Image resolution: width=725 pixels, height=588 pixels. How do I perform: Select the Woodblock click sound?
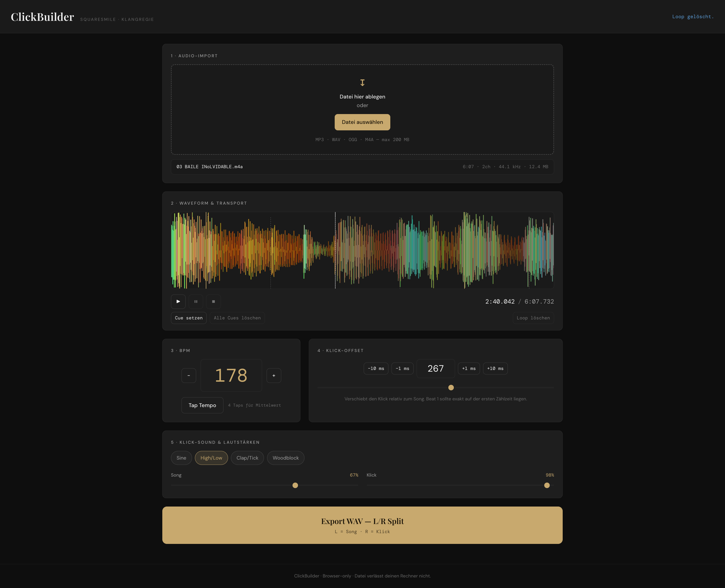tap(286, 458)
